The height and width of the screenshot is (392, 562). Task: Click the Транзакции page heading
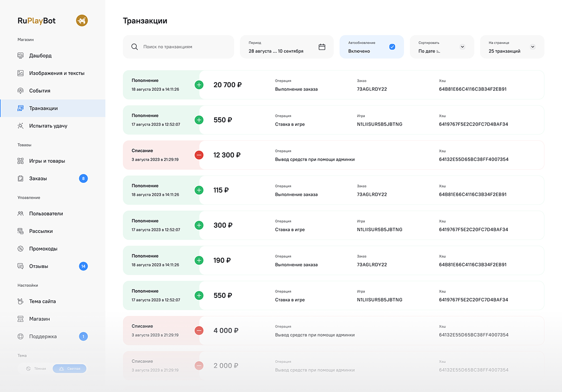[x=145, y=21]
